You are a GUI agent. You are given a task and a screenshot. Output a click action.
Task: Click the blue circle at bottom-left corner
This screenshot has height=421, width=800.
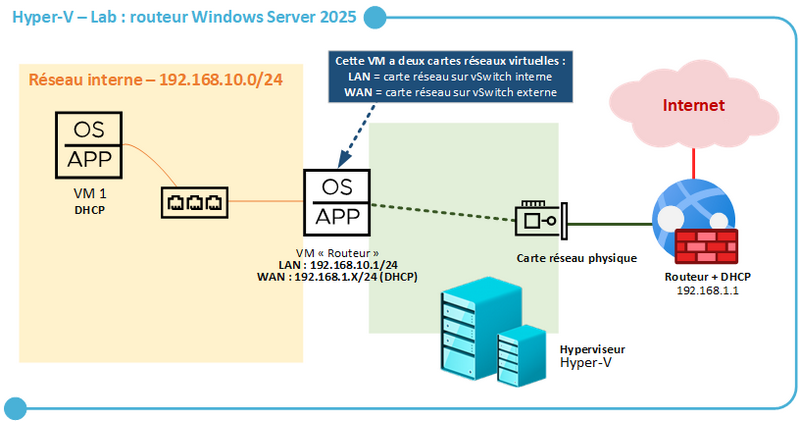(15, 409)
